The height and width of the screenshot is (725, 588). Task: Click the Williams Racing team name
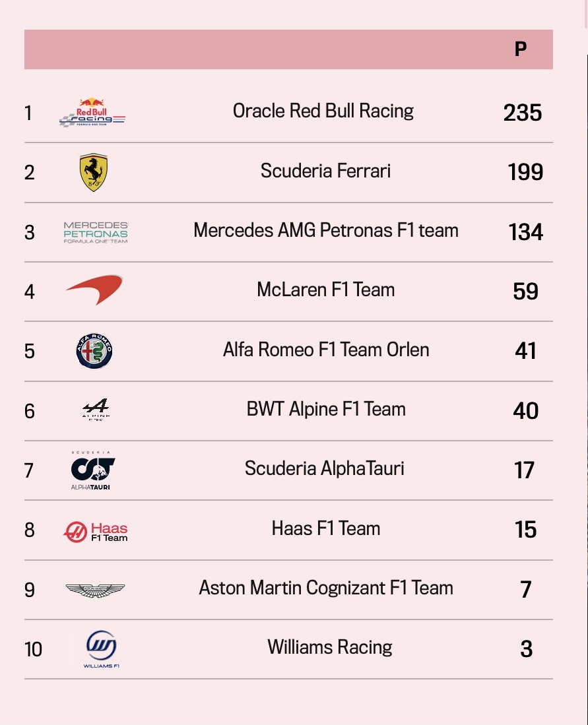(330, 647)
